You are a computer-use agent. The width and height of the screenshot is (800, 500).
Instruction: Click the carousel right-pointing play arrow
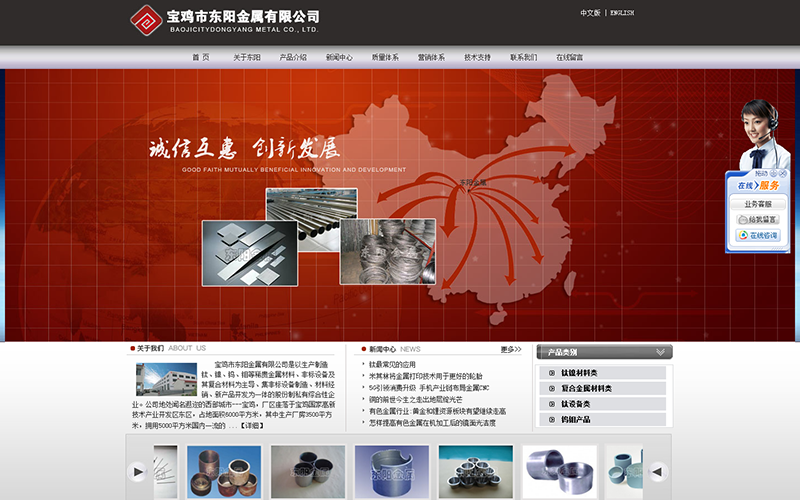pos(137,472)
